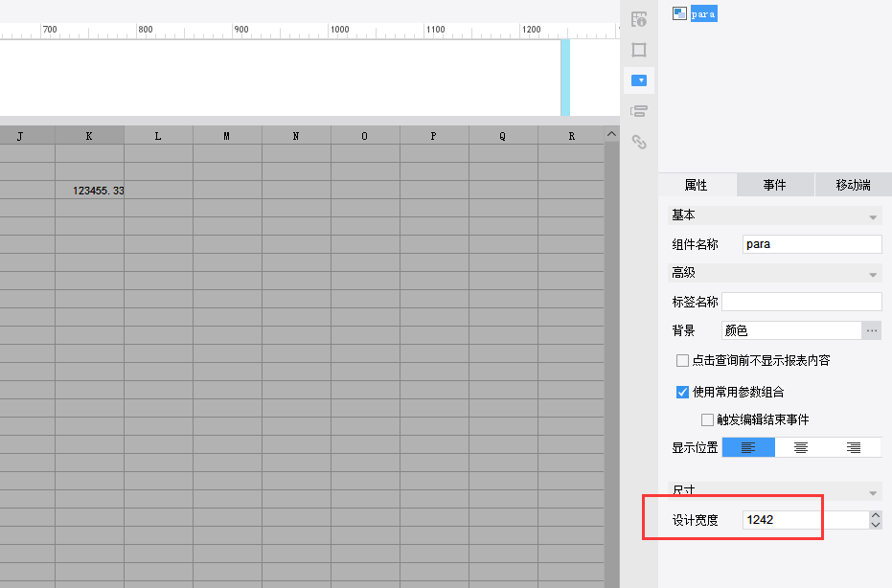Select column header K
The height and width of the screenshot is (588, 892).
coord(89,136)
